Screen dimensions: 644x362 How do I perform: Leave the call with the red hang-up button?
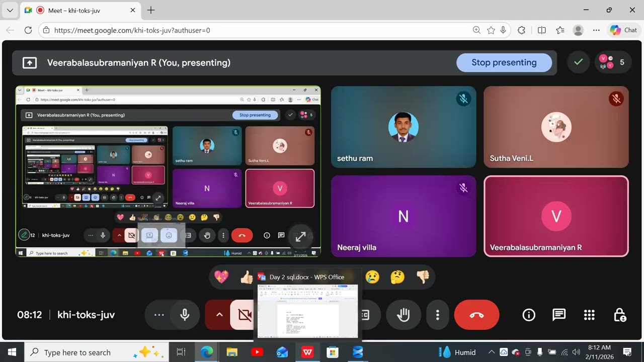click(x=476, y=315)
